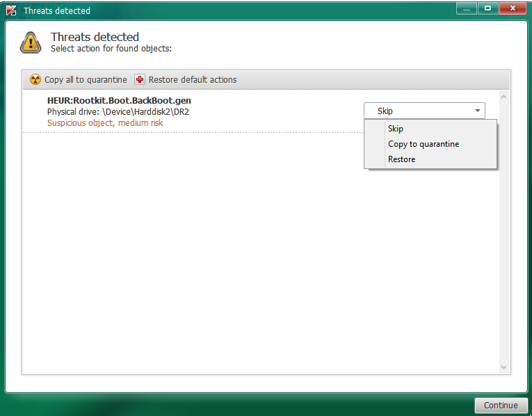Choose Copy to quarantine from the list
This screenshot has width=532, height=416.
tap(424, 144)
